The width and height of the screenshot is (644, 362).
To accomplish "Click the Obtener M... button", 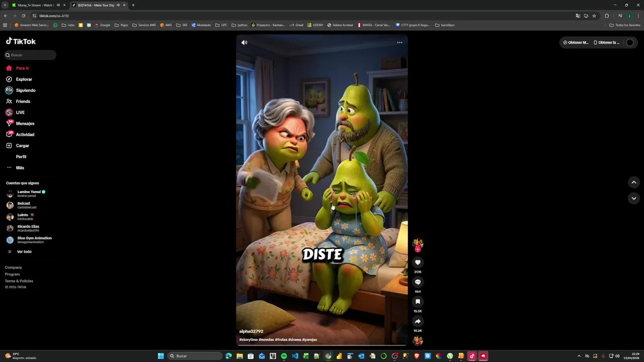I will tap(576, 43).
